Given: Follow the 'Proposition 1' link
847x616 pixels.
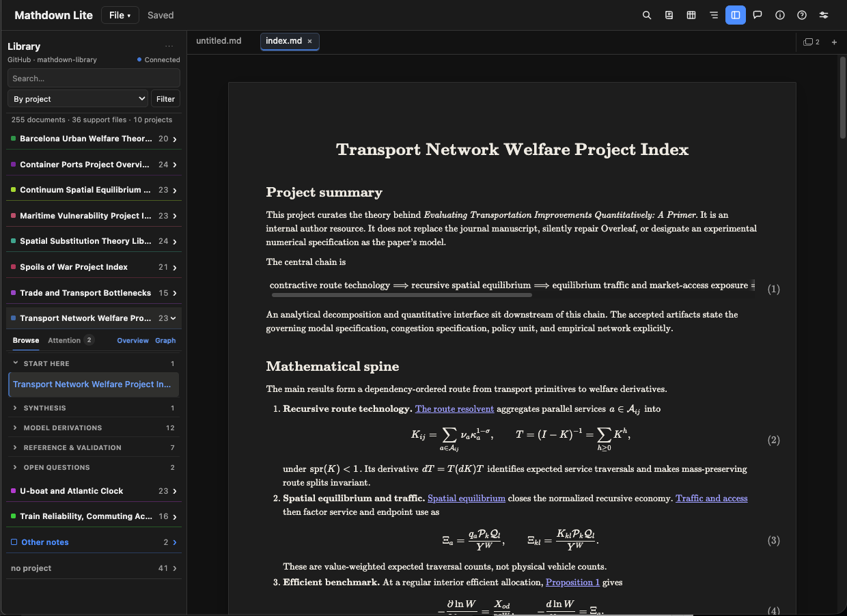Looking at the screenshot, I should (x=572, y=583).
